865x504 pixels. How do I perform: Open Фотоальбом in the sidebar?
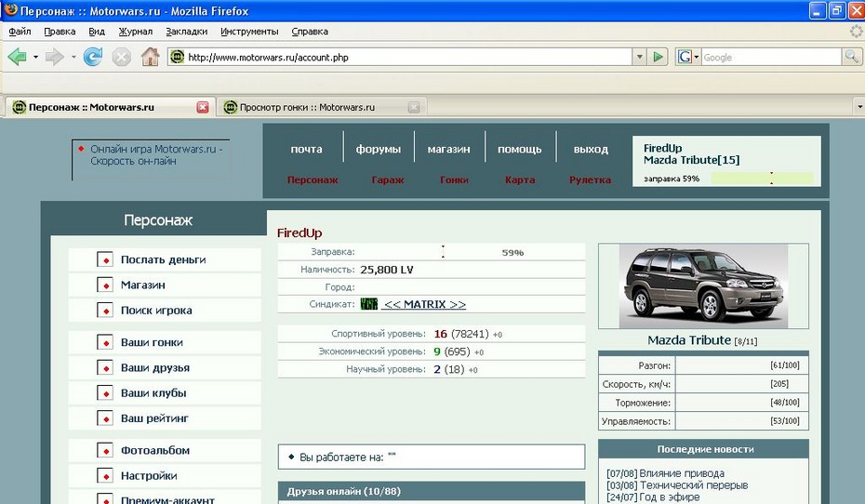(x=155, y=450)
